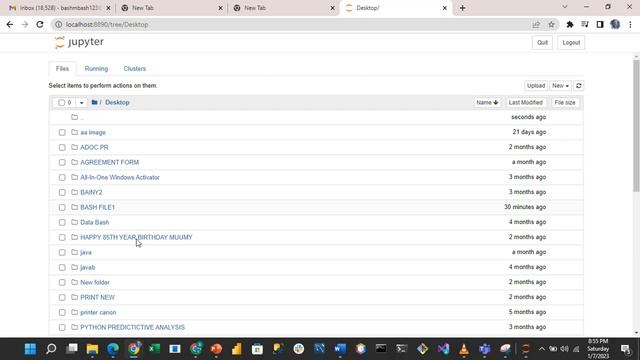Select All-In-One Windows Activator checkbox
Screen dimensions: 640x360
point(62,178)
